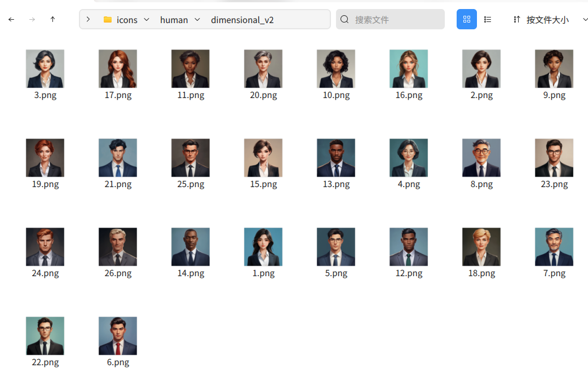Select the 19.png thumbnail

[45, 158]
